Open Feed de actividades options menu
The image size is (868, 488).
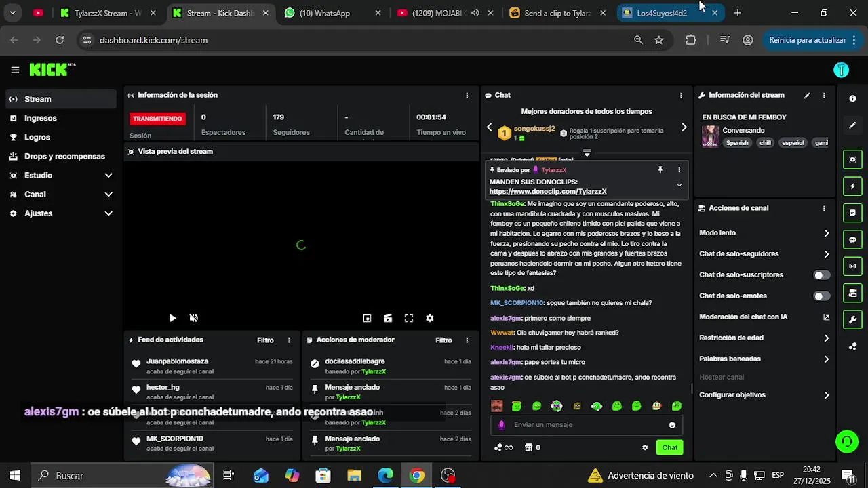[289, 340]
